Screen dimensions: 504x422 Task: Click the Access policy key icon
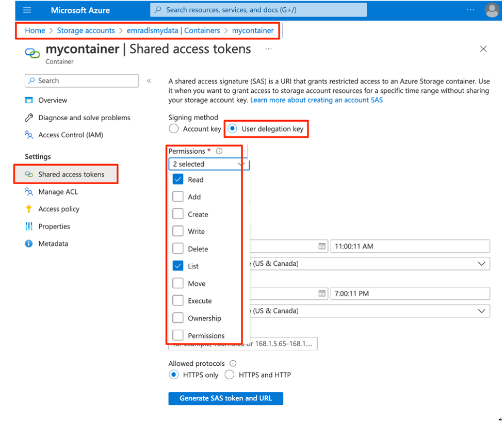click(x=28, y=209)
